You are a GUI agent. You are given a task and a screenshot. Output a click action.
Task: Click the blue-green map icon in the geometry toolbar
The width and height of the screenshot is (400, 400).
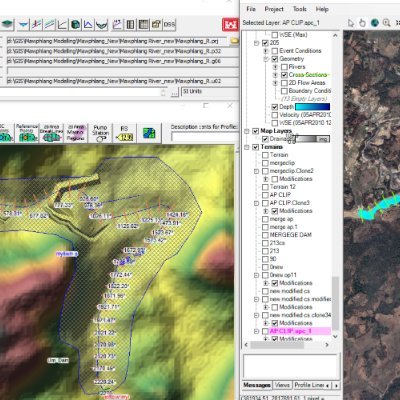(x=149, y=133)
